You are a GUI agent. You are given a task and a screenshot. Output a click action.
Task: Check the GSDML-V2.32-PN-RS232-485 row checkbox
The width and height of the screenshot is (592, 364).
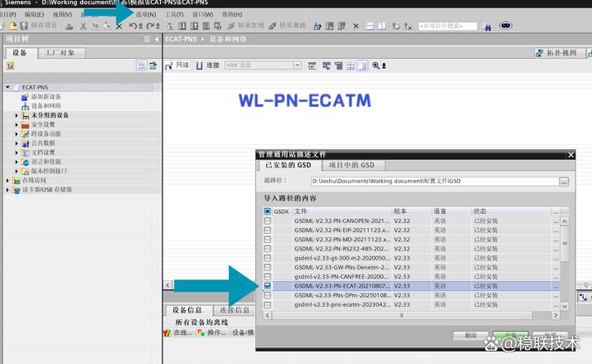[x=267, y=249]
